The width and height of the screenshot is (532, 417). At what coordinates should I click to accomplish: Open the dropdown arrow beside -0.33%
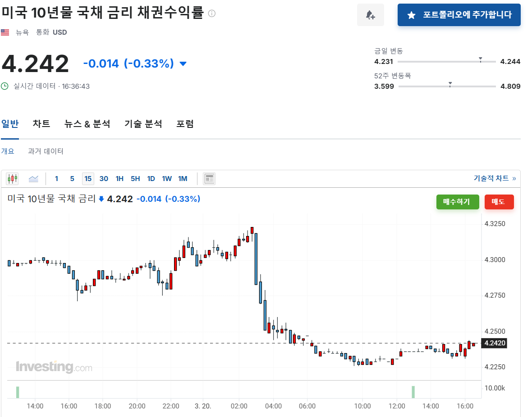pyautogui.click(x=183, y=64)
